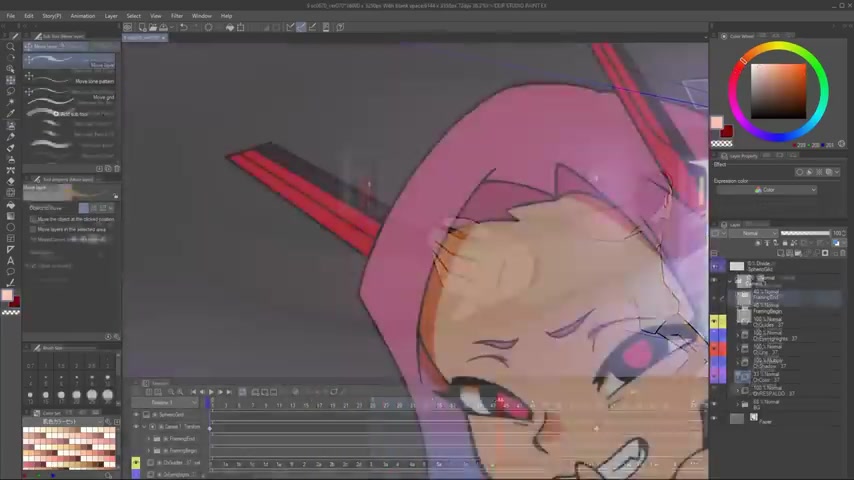Open the Layer menu

tap(111, 16)
